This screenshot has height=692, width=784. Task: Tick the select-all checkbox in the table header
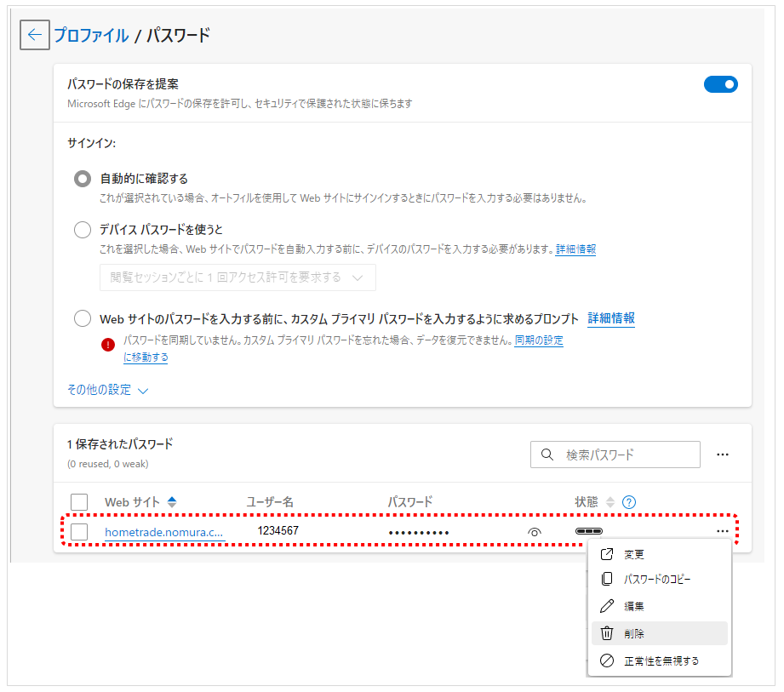tap(79, 502)
